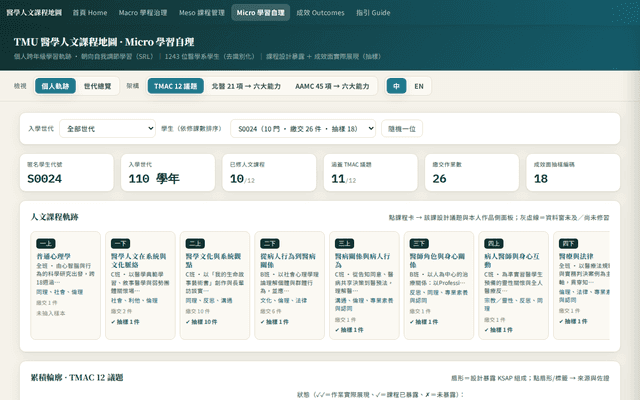Image resolution: width=640 pixels, height=400 pixels.
Task: Open the 成效 Outcomes page
Action: click(320, 13)
